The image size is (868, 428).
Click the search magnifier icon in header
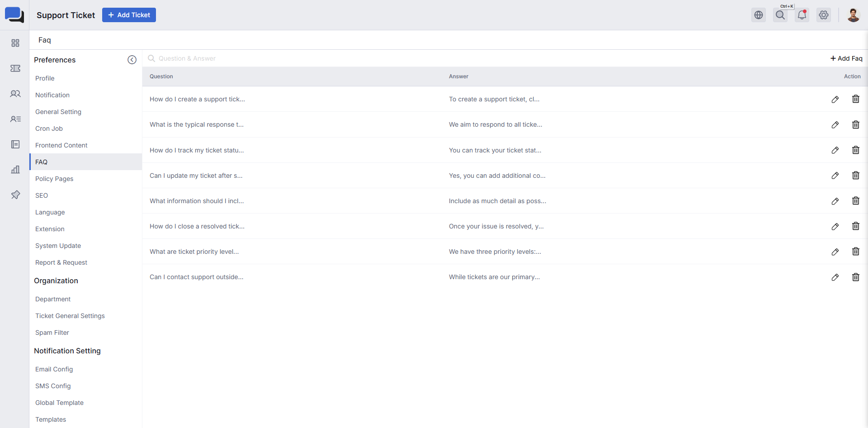click(x=780, y=15)
